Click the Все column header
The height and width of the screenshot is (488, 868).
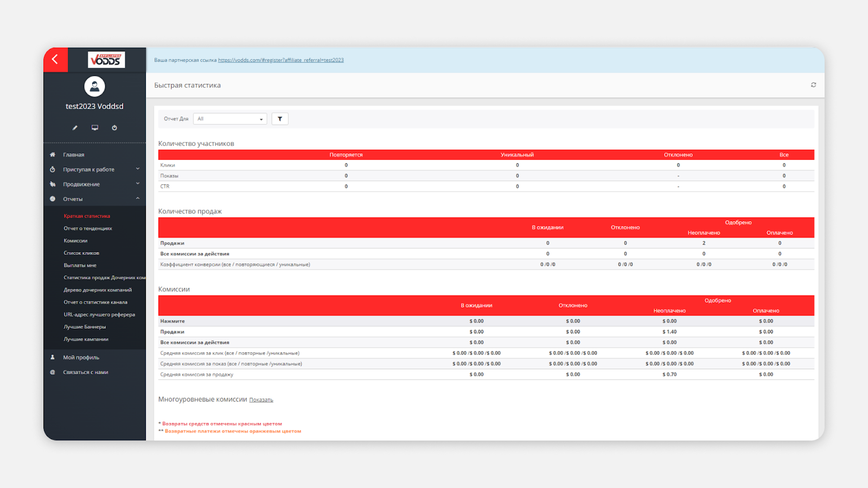(784, 155)
